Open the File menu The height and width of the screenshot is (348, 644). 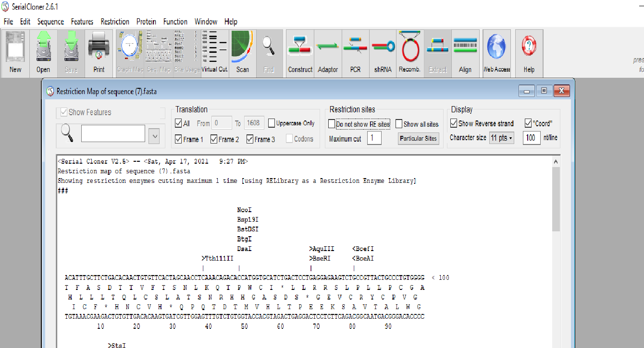coord(9,22)
